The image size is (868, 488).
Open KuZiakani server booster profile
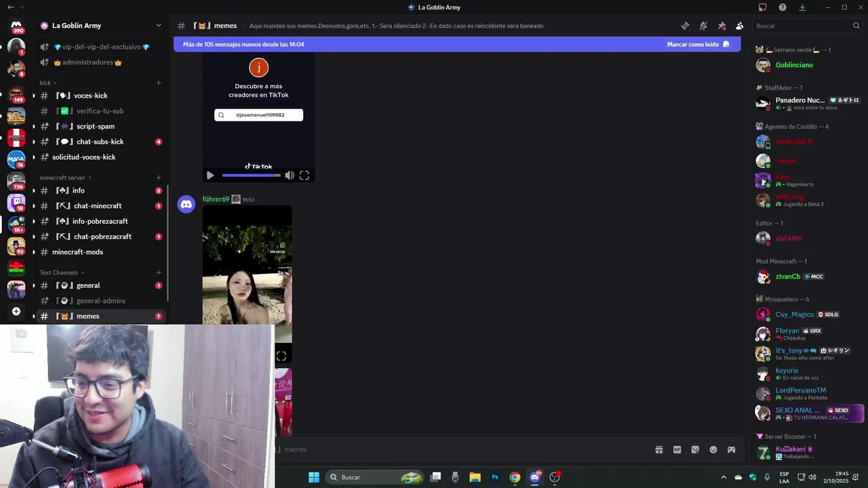809,452
